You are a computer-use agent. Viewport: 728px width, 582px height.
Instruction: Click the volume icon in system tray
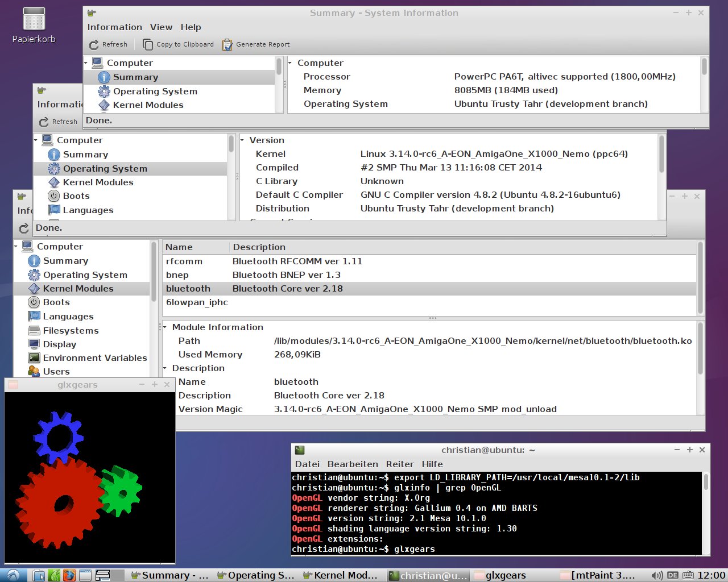pos(657,575)
